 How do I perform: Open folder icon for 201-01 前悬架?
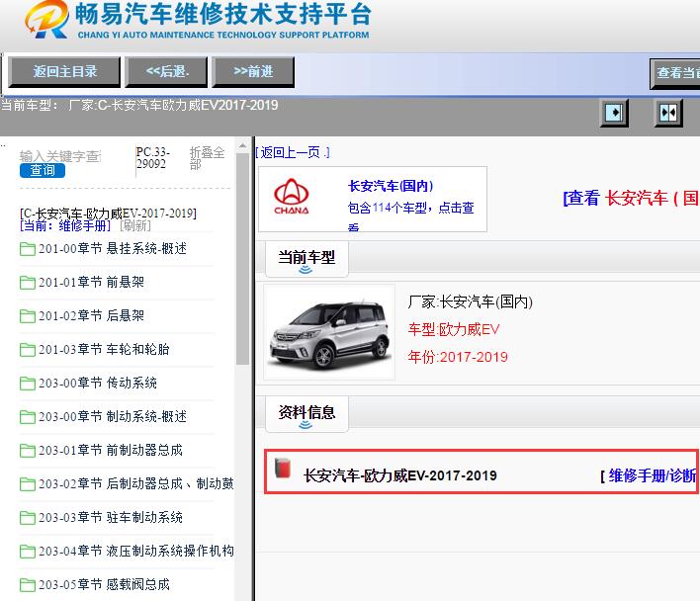point(28,283)
